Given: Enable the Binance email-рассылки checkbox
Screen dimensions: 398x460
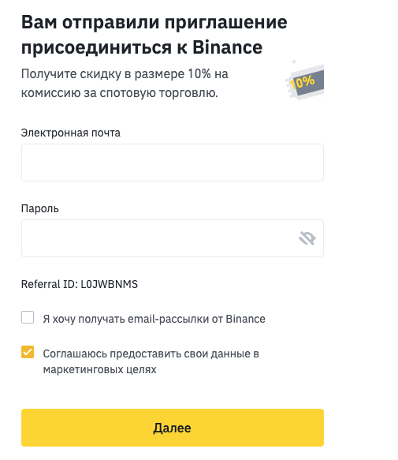Looking at the screenshot, I should pyautogui.click(x=28, y=317).
